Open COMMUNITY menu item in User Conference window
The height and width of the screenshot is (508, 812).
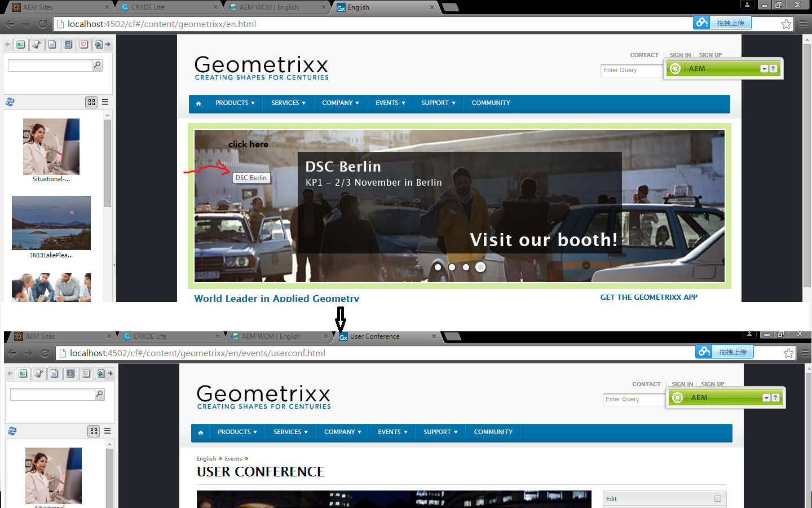pos(493,432)
